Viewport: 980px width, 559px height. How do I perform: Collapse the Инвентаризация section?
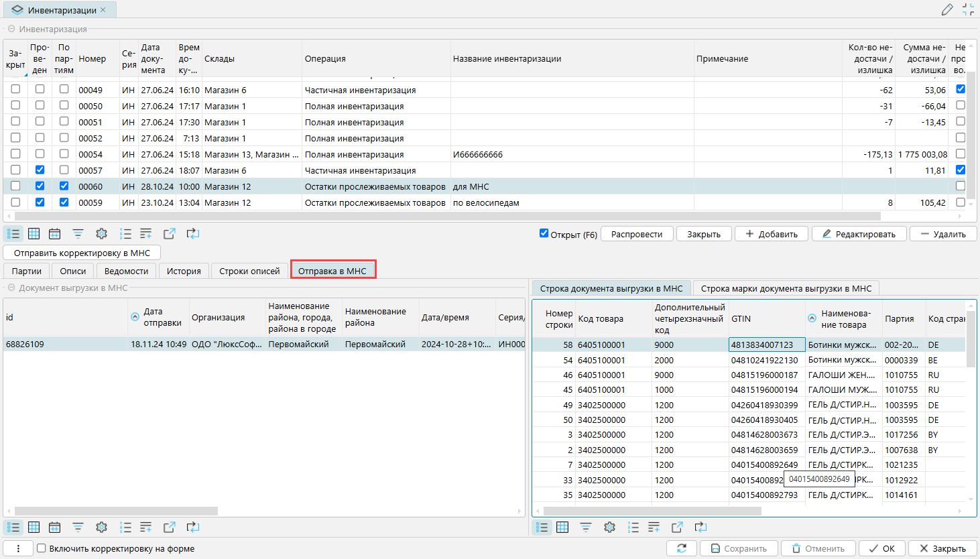click(x=11, y=29)
